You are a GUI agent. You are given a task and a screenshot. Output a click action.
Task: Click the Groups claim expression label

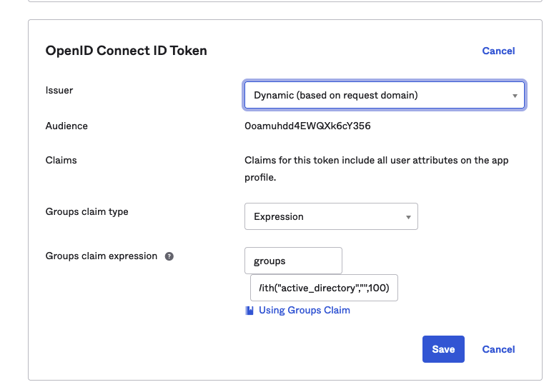click(x=101, y=256)
